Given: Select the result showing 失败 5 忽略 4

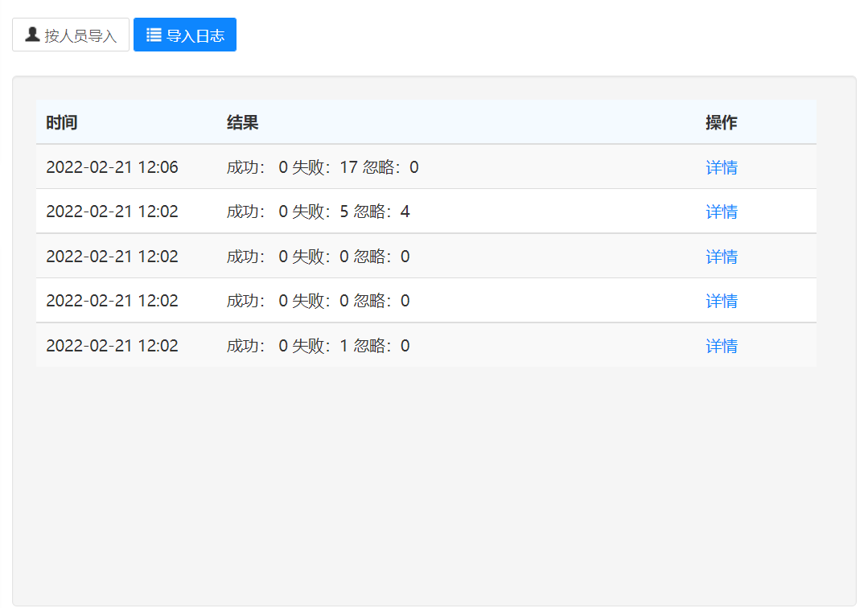Looking at the screenshot, I should 318,212.
